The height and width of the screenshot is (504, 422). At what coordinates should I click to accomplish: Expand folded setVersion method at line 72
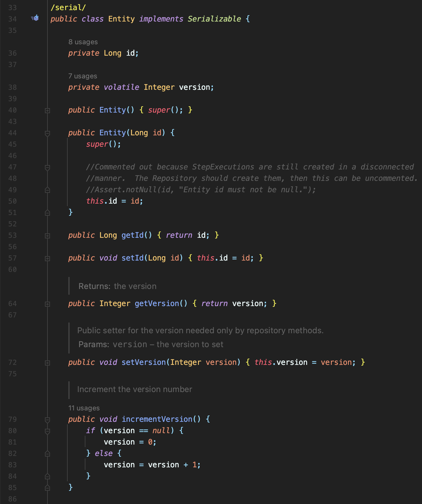(47, 363)
